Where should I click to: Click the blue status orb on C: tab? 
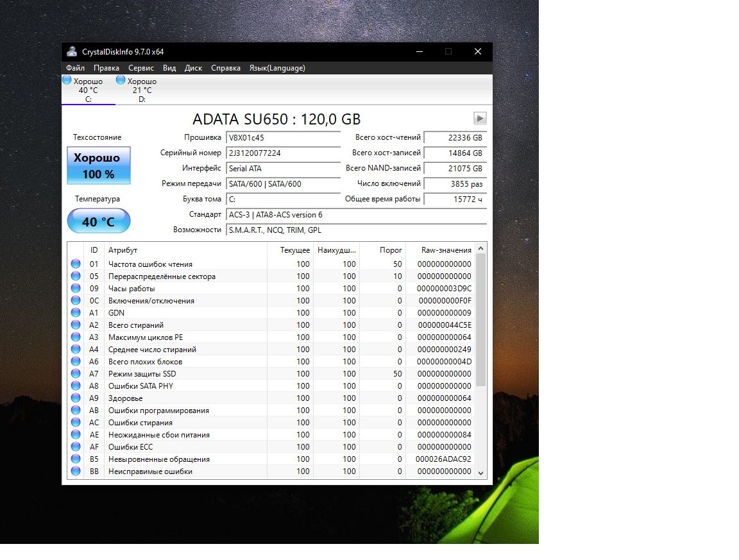(67, 80)
